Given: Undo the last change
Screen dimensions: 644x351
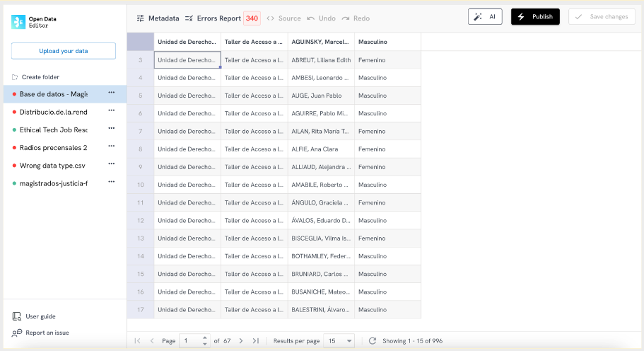Looking at the screenshot, I should click(x=321, y=18).
